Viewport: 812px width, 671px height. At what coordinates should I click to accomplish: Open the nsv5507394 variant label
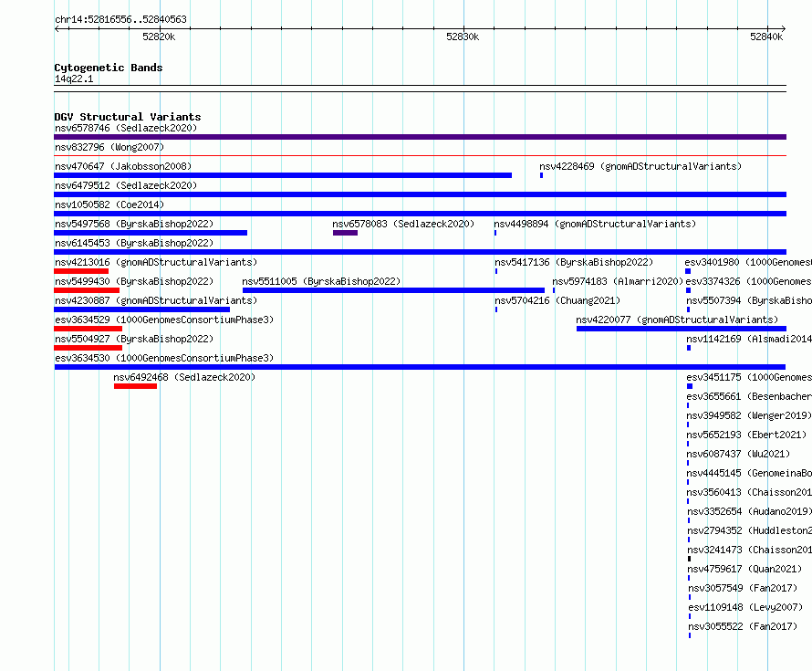749,300
